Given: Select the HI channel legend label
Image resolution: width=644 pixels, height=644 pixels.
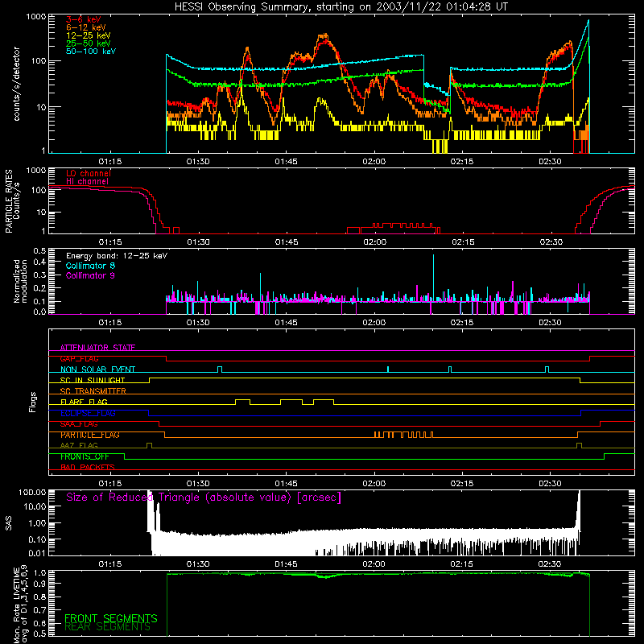Looking at the screenshot, I should coord(87,182).
